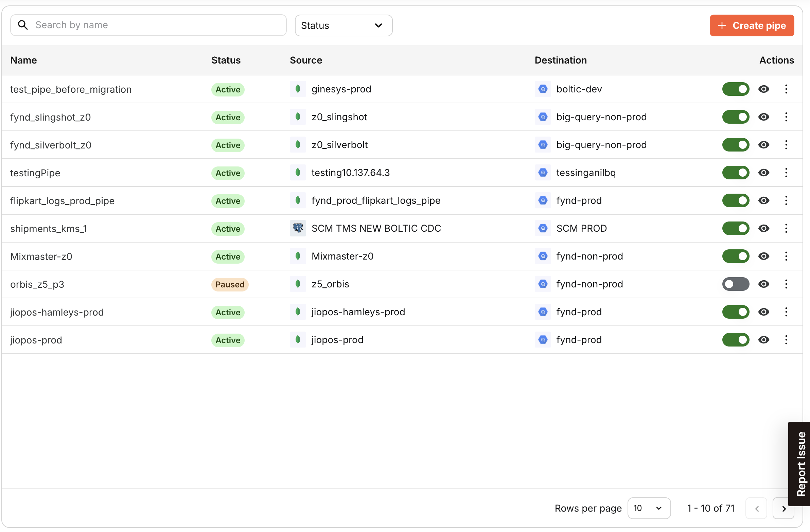View details of fynd_silverbolt_z0 pipe
Screen dimensions: 810x532
764,145
